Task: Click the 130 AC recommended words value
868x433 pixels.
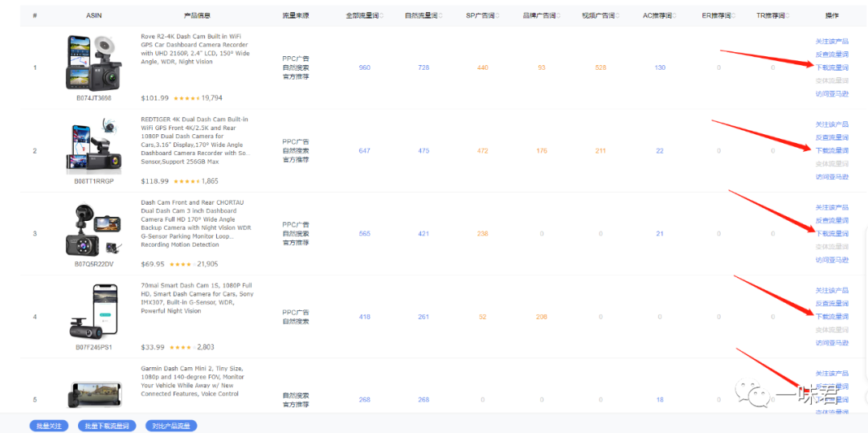Action: [x=660, y=67]
